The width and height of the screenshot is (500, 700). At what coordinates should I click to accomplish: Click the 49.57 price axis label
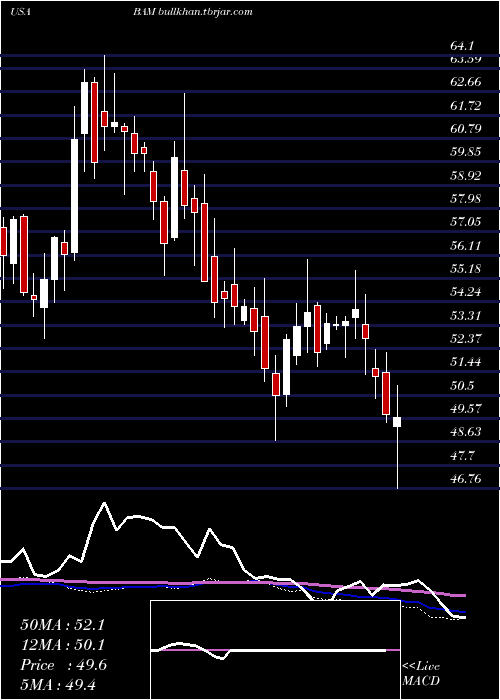[x=466, y=408]
